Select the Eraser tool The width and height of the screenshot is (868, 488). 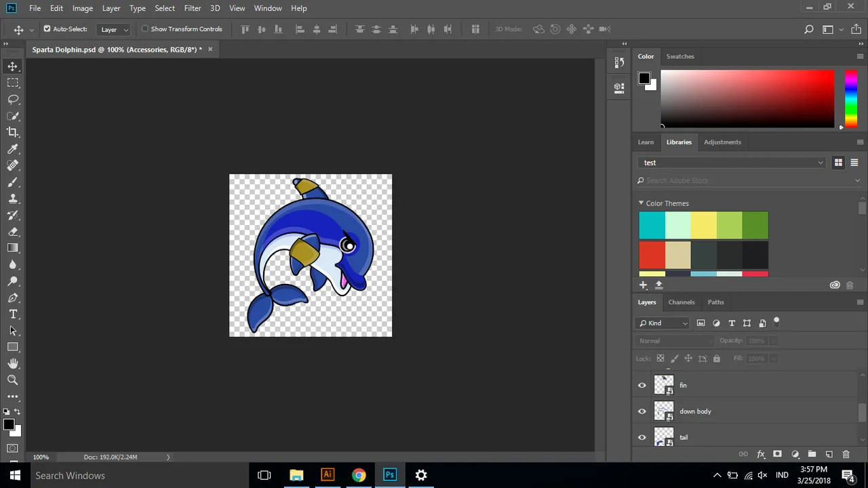coord(13,232)
